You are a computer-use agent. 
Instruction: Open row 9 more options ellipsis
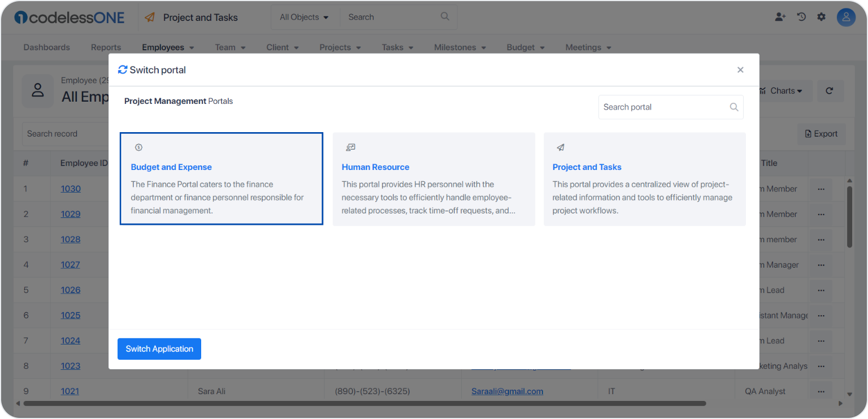(821, 391)
